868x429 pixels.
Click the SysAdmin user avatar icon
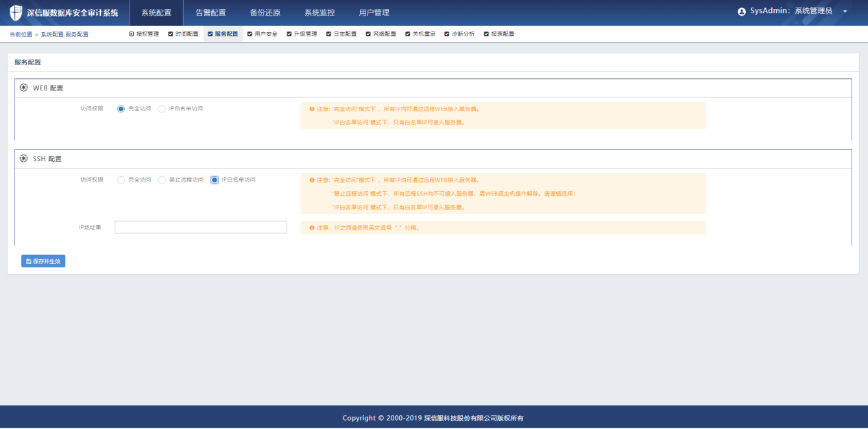click(x=741, y=12)
